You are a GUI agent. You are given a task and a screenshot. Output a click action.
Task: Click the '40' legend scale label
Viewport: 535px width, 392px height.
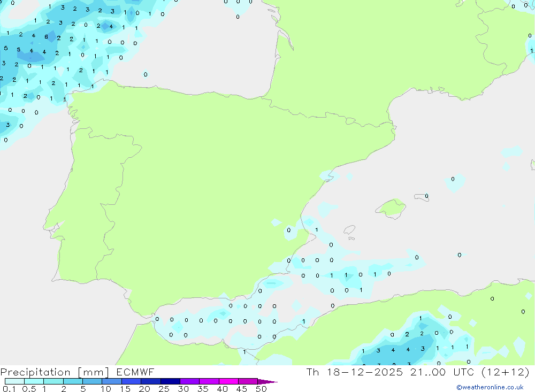[222, 389]
